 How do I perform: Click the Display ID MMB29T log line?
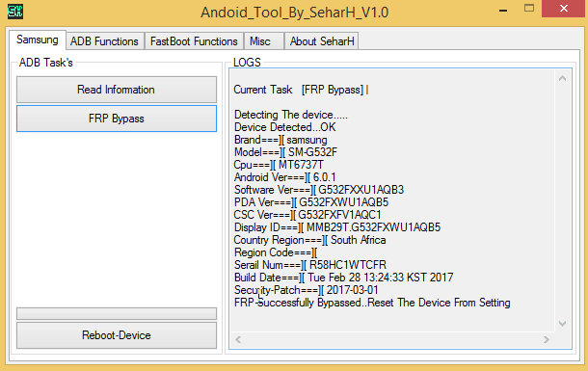[337, 227]
